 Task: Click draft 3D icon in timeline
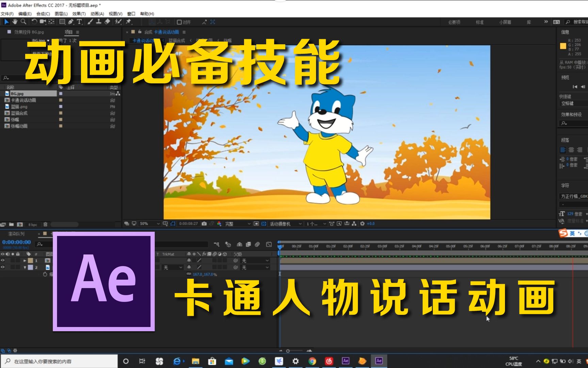(x=228, y=244)
